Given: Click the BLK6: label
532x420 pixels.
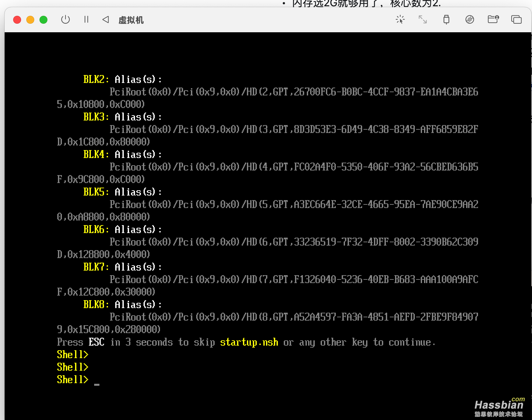Looking at the screenshot, I should tap(96, 229).
